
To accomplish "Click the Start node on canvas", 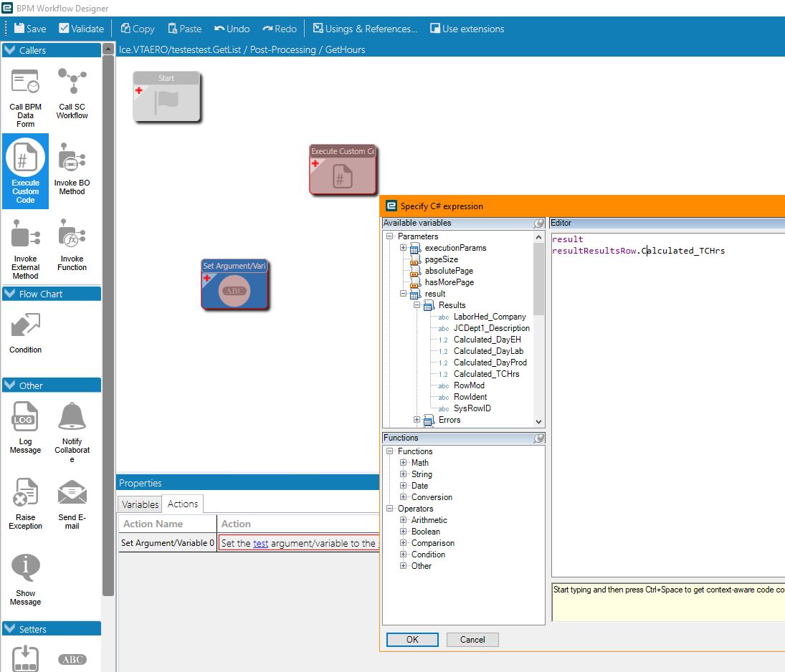I will click(x=167, y=97).
